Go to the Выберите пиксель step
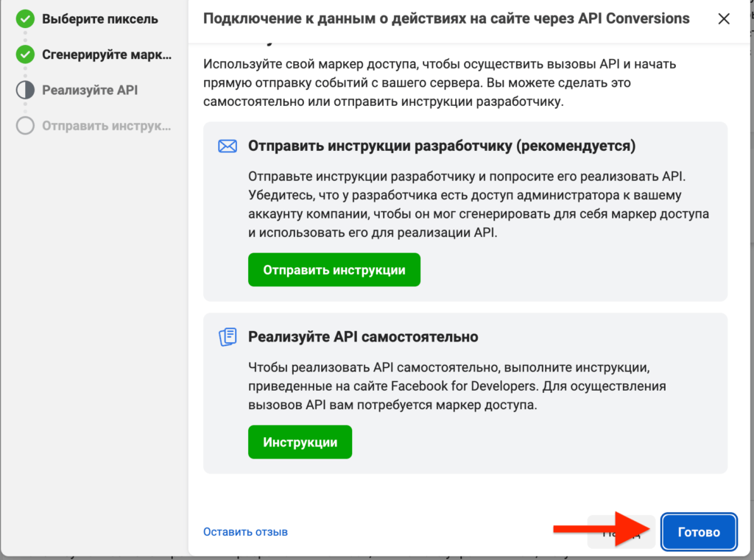 [x=99, y=18]
